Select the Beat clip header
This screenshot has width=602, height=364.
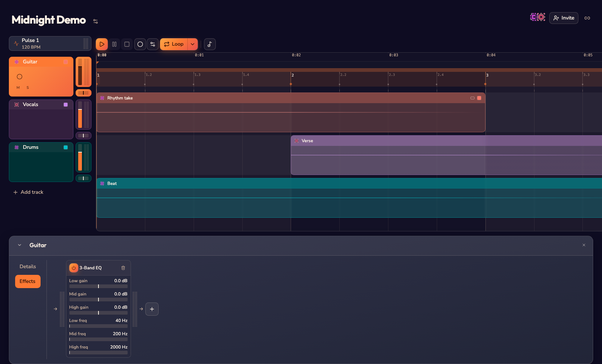click(x=349, y=183)
